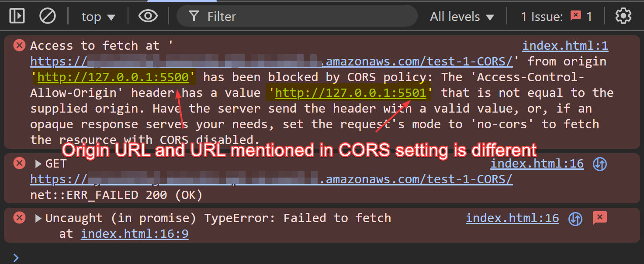Viewport: 644px width, 264px height.
Task: Click the console prompt chevron
Action: 16,257
